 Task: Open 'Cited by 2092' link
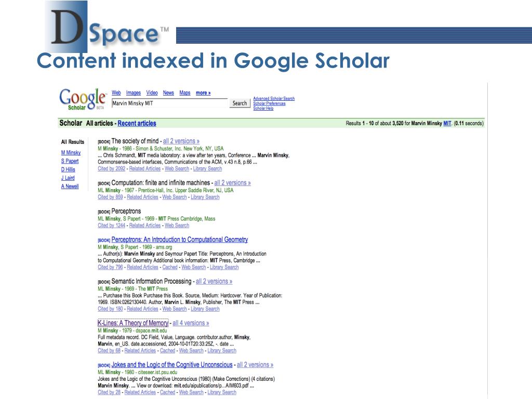coord(111,169)
